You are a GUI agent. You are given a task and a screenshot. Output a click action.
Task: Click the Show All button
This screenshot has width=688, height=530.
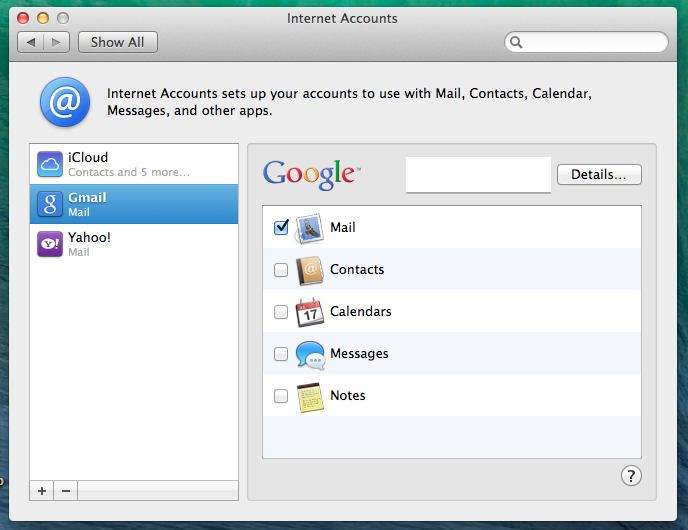coord(118,42)
